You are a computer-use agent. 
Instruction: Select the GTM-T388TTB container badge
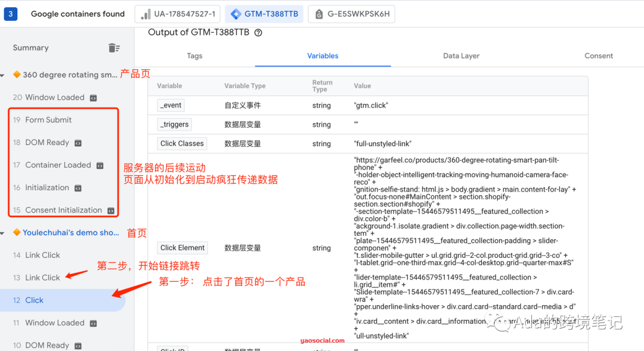tap(264, 13)
